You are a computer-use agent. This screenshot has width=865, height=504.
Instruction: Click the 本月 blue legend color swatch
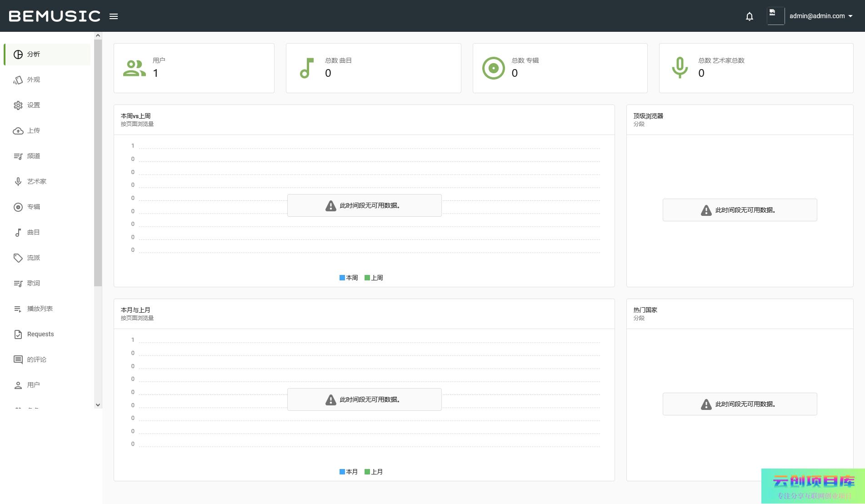click(x=342, y=472)
